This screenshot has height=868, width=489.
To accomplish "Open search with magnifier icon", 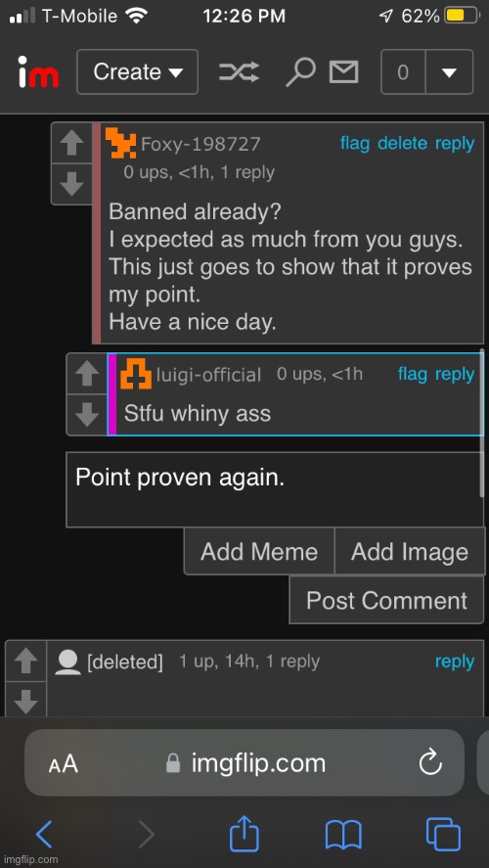I will pyautogui.click(x=300, y=72).
